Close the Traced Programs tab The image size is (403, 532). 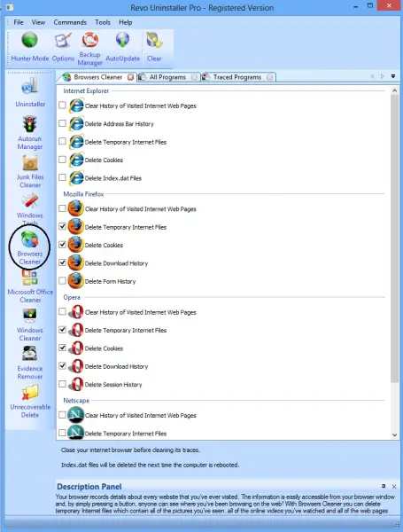tap(270, 77)
